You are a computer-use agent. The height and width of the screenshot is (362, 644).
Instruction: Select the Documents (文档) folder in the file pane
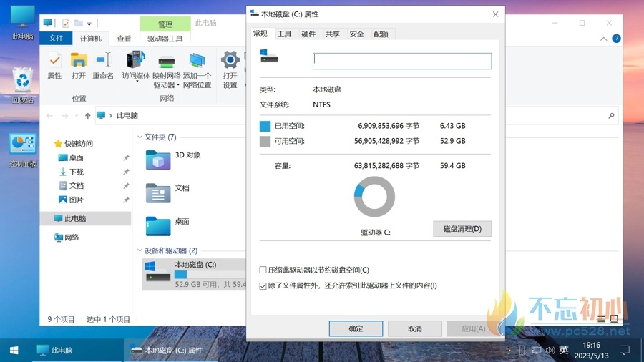tap(167, 192)
